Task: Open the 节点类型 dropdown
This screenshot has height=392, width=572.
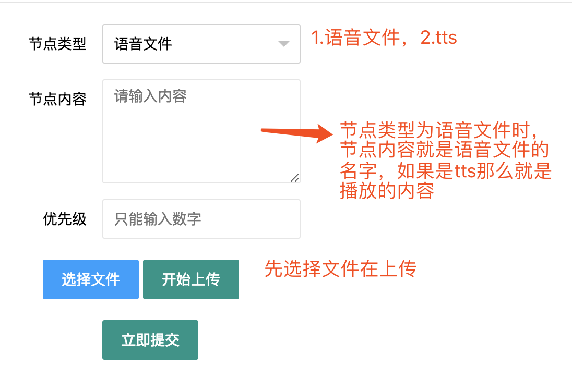Action: 201,44
